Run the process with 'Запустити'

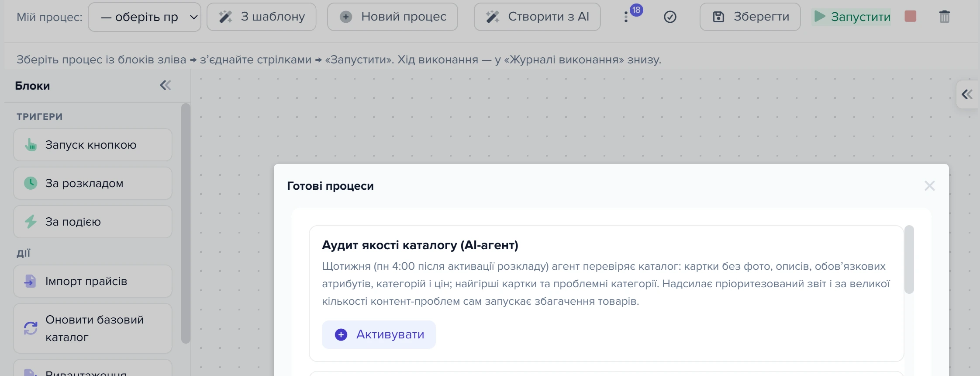pyautogui.click(x=851, y=17)
